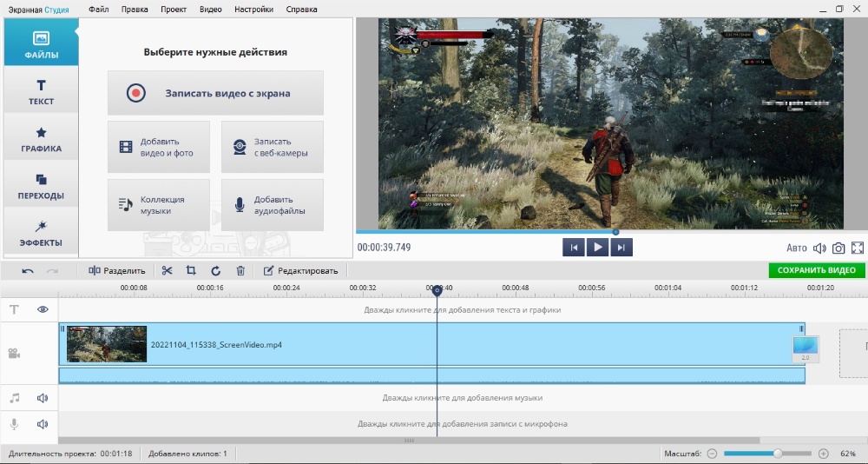
Task: Mute the music track speaker
Action: point(43,397)
